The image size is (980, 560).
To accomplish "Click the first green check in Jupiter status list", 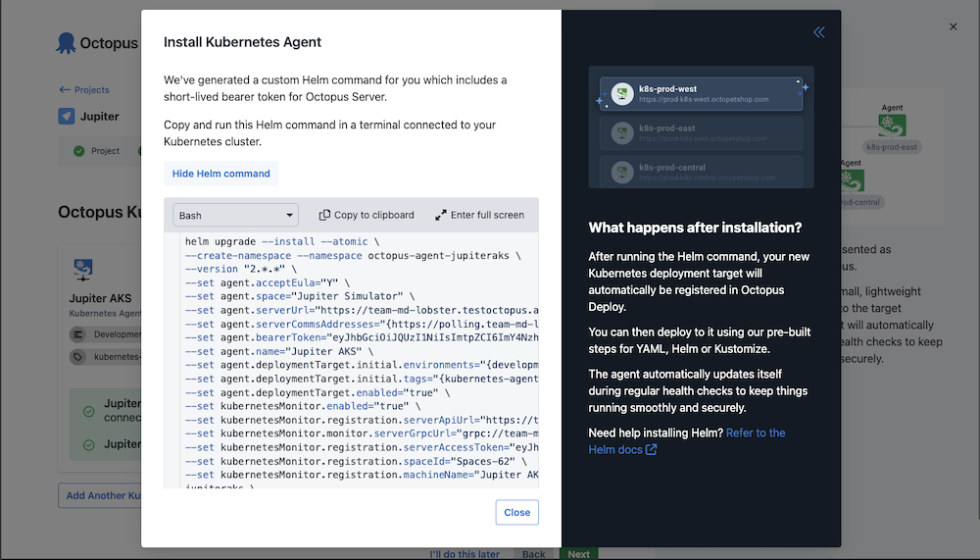I will pyautogui.click(x=89, y=411).
